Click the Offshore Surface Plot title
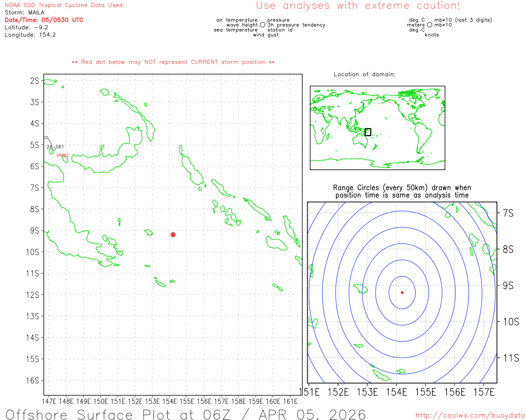The image size is (525, 420). coord(185,414)
